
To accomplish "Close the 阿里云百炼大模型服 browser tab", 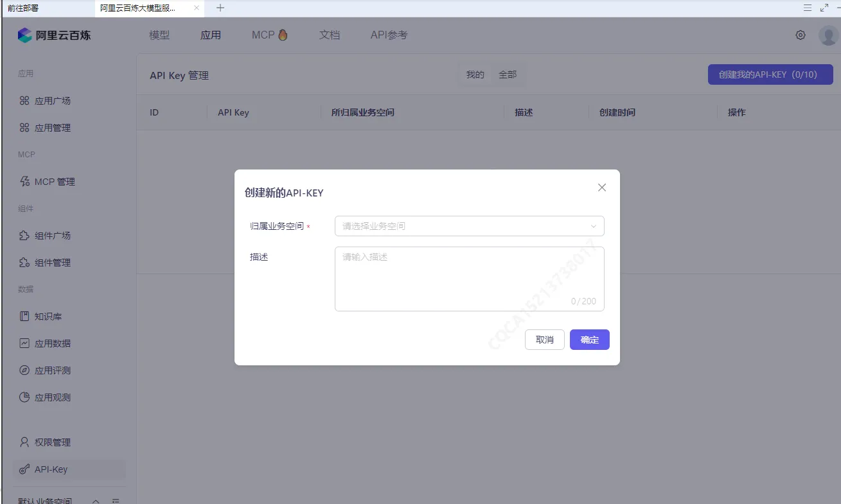I will [x=197, y=8].
